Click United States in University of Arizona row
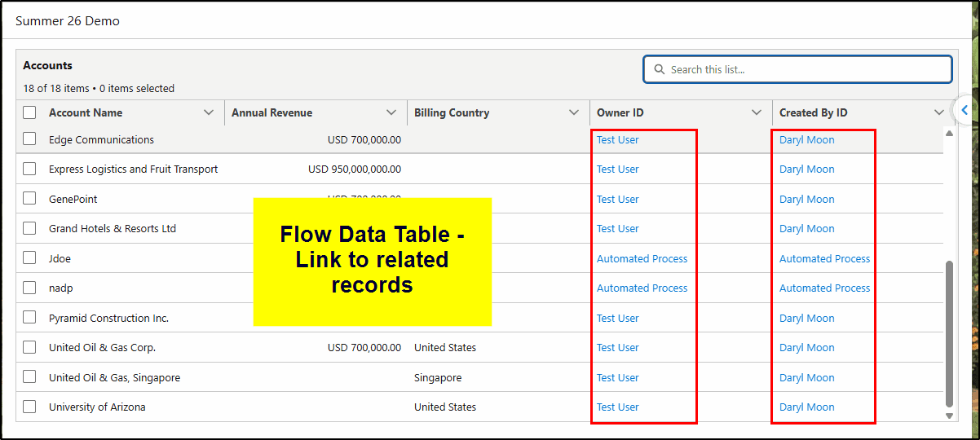This screenshot has width=980, height=440. click(445, 407)
